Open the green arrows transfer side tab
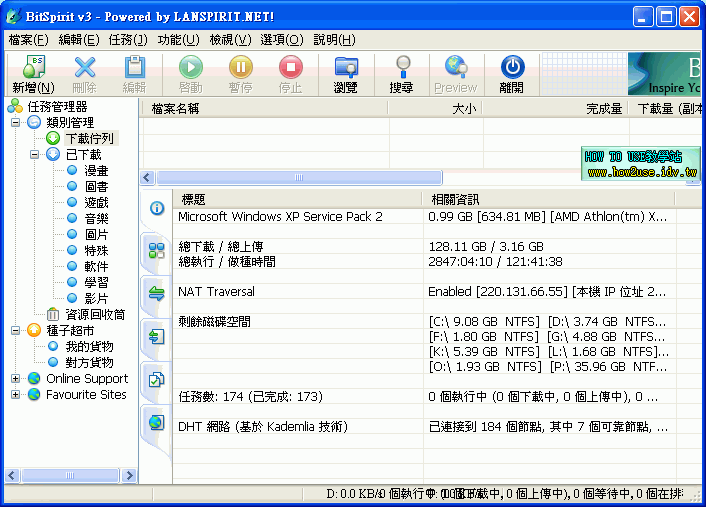Image resolution: width=706 pixels, height=507 pixels. (157, 294)
